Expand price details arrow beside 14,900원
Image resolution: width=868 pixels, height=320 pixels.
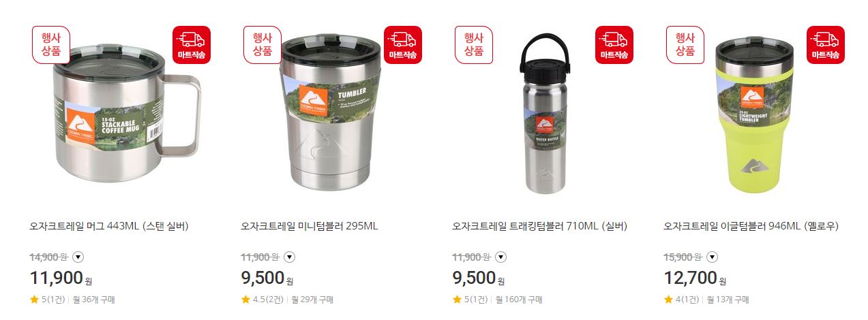[x=78, y=257]
